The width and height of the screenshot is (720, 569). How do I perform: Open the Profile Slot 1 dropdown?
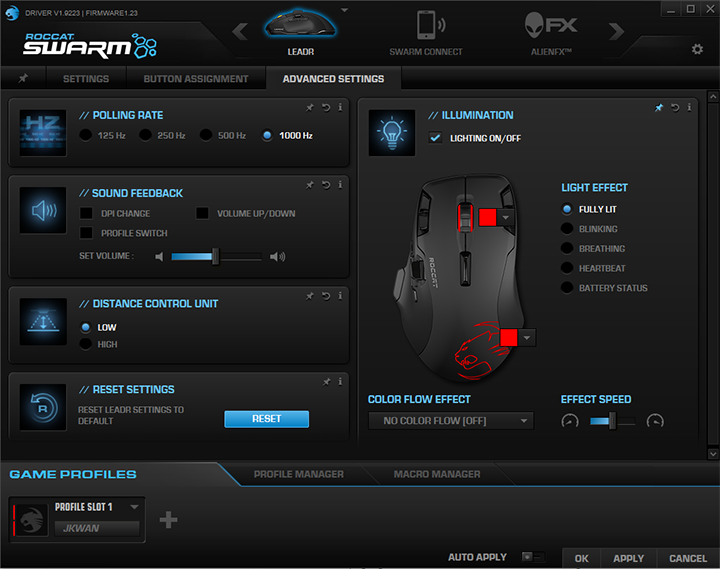(135, 507)
